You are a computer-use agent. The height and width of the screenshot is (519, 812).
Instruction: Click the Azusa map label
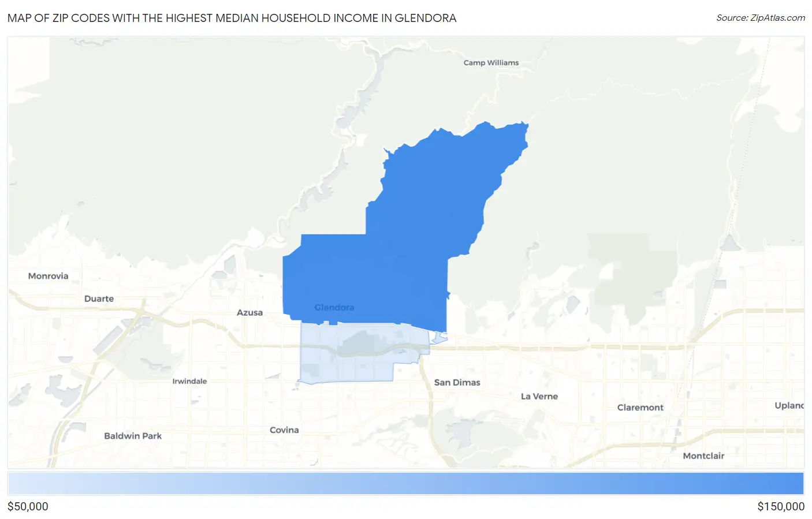249,312
